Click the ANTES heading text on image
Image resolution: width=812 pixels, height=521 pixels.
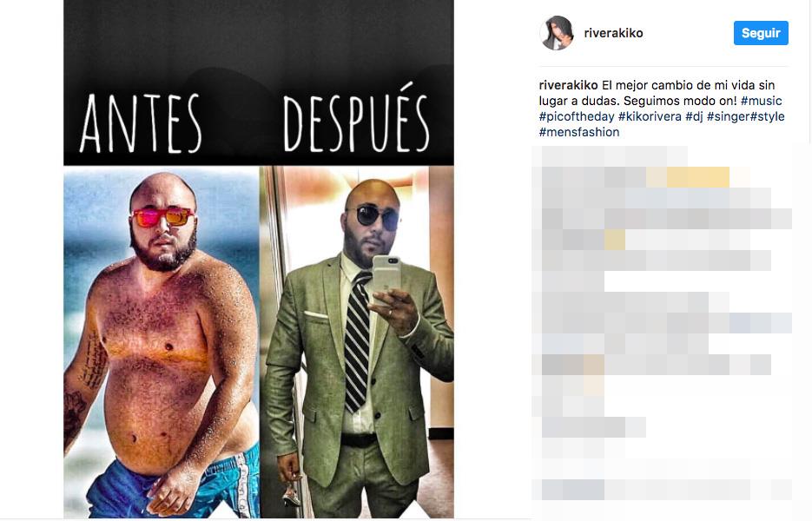141,123
